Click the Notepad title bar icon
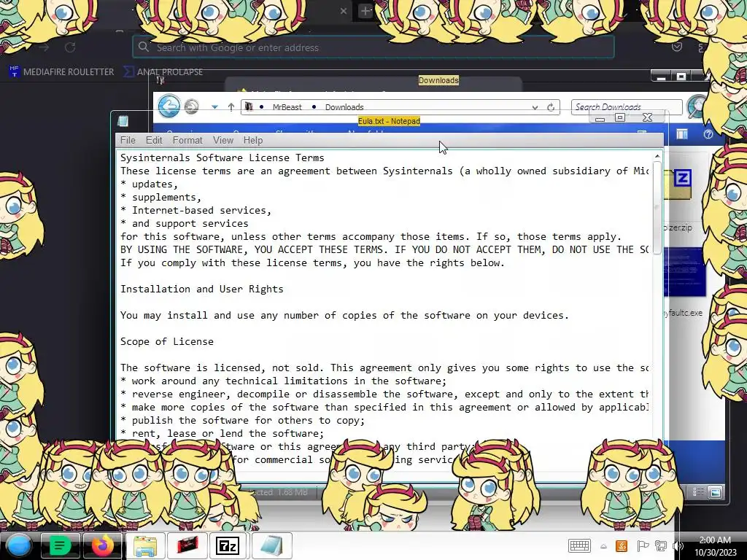This screenshot has height=560, width=747. (x=123, y=121)
